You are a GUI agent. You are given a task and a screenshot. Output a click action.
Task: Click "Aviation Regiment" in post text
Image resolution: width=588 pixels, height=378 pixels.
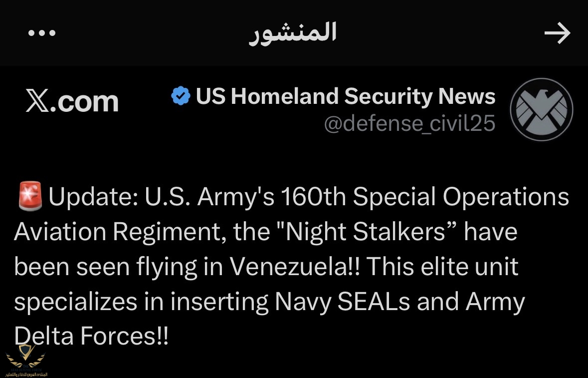coord(105,232)
